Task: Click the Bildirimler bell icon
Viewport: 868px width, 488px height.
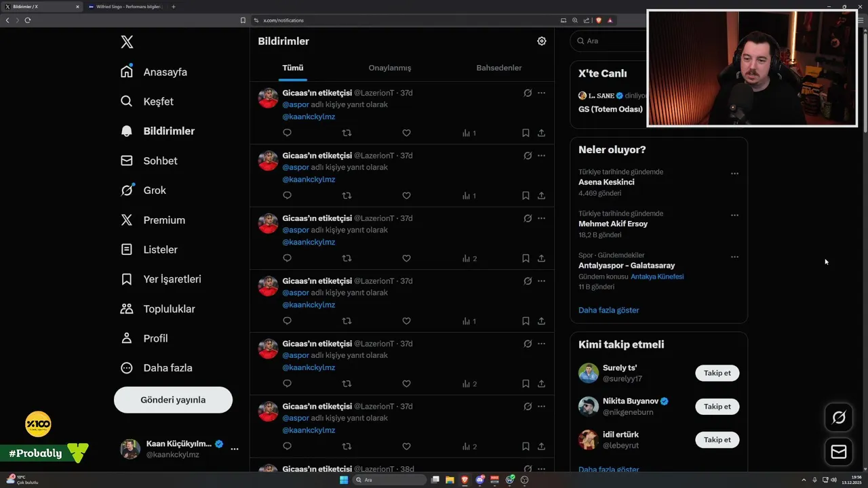Action: pyautogui.click(x=127, y=131)
